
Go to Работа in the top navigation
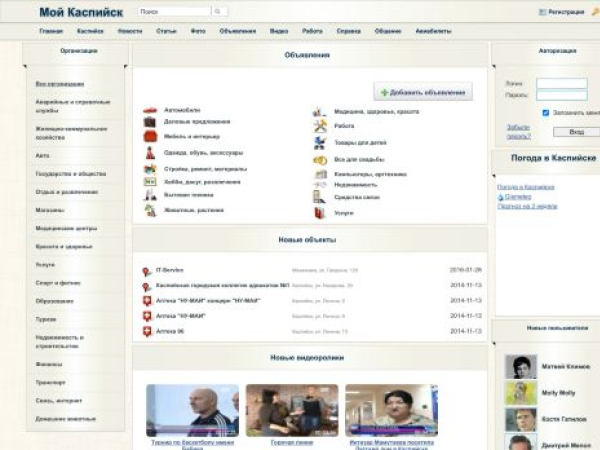click(312, 31)
